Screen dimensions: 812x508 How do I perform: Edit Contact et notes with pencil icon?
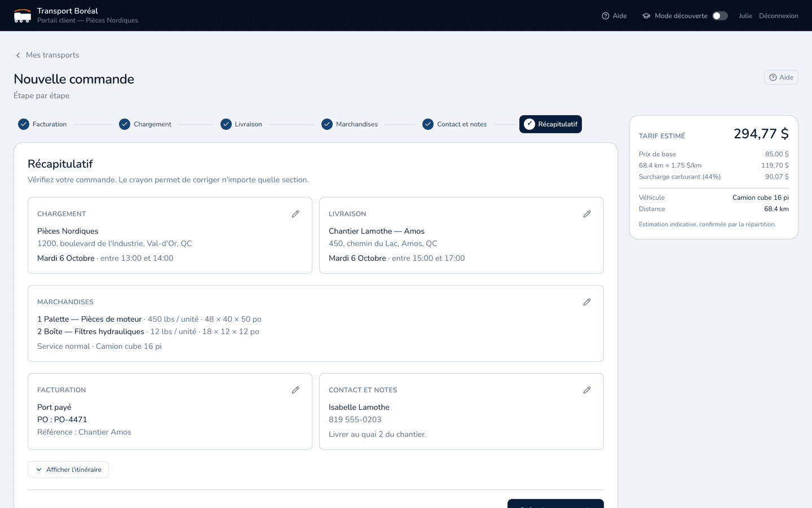[587, 390]
